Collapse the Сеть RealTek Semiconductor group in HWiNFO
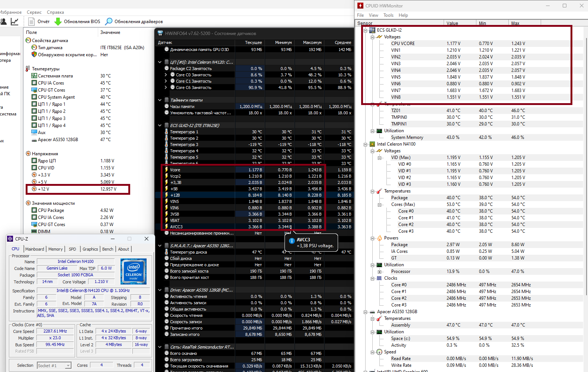The width and height of the screenshot is (588, 372). pos(160,347)
